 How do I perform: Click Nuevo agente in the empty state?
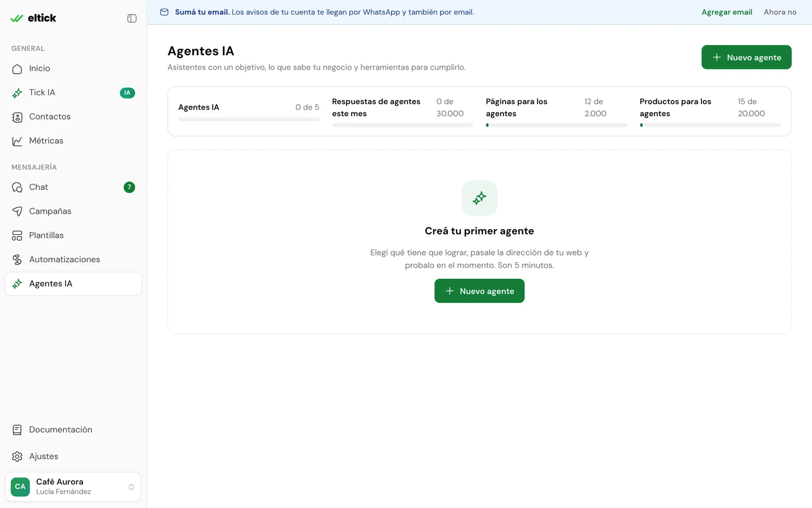[x=480, y=291]
